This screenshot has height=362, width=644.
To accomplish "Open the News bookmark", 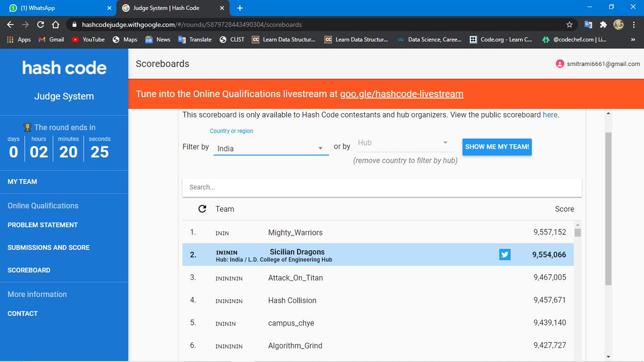I will [x=158, y=39].
